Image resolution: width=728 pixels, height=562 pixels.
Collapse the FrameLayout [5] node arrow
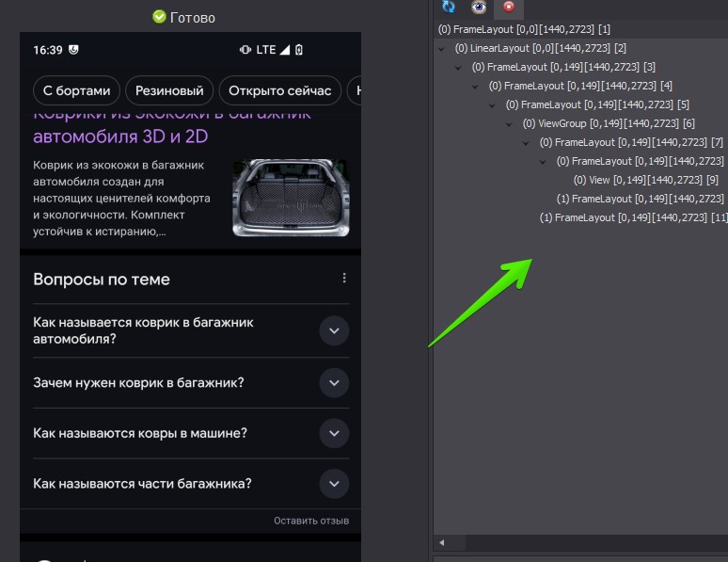[492, 105]
